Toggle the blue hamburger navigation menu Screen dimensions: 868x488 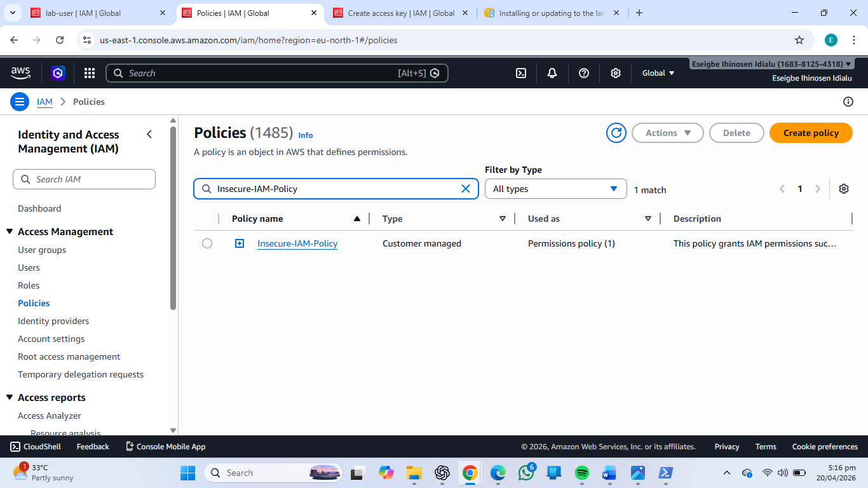[20, 102]
